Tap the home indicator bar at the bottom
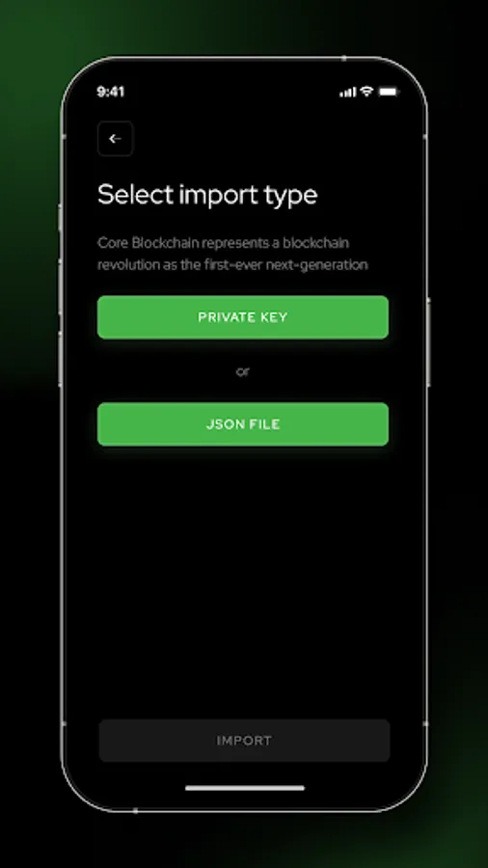Image resolution: width=488 pixels, height=868 pixels. point(245,788)
